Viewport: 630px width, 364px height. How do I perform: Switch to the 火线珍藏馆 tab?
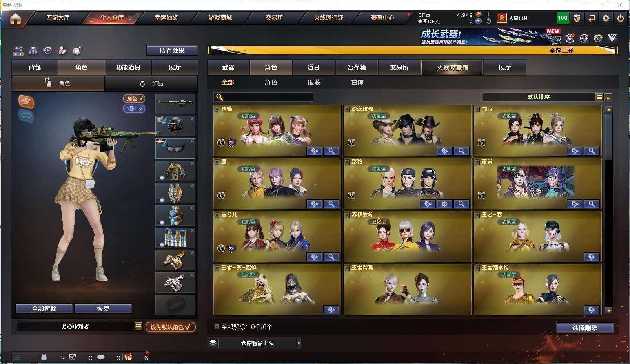(x=452, y=67)
